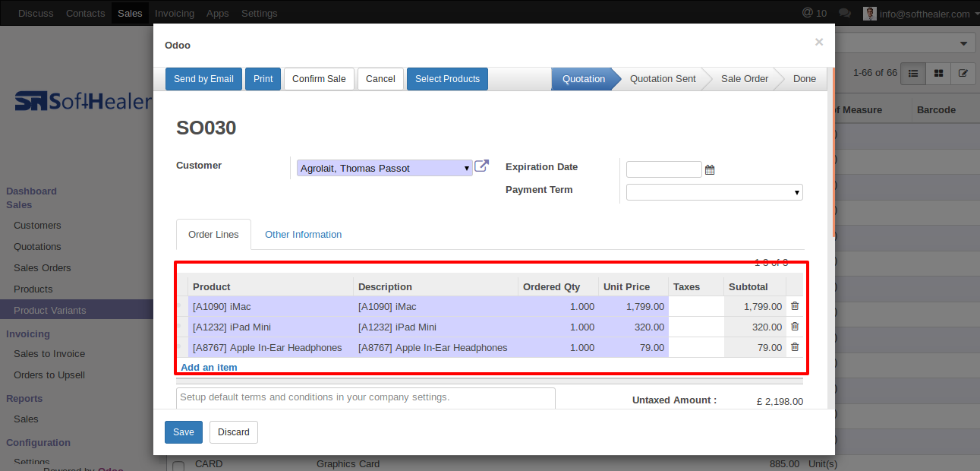Open the Contacts menu
Viewport: 980px width, 471px height.
tap(85, 13)
